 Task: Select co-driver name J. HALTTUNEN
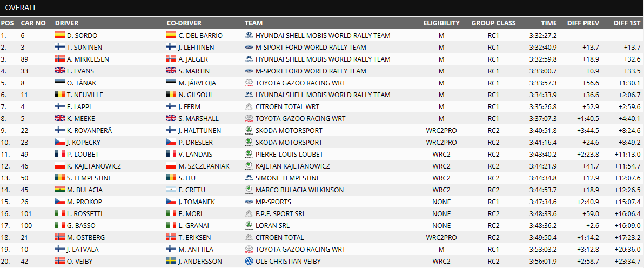coord(200,131)
